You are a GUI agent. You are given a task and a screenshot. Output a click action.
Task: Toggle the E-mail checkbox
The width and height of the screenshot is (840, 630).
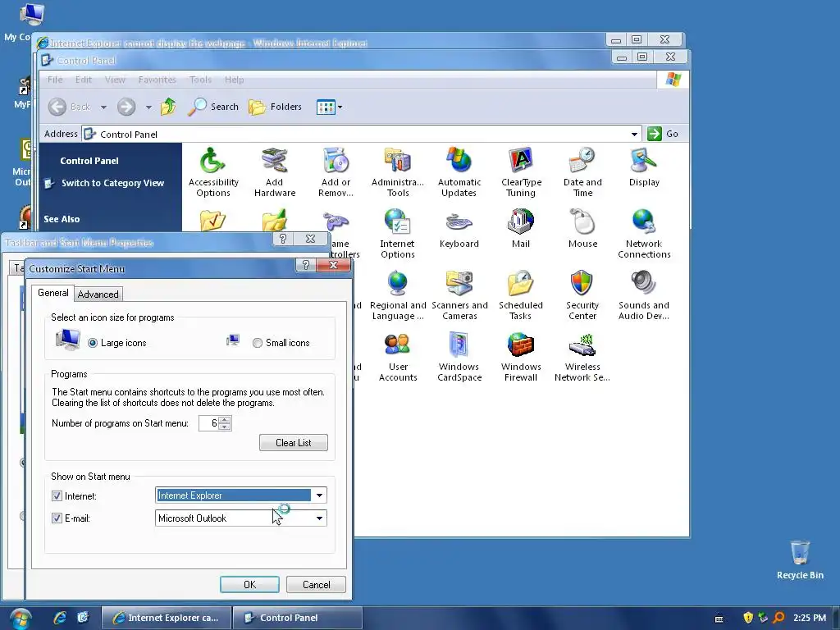[x=57, y=518]
